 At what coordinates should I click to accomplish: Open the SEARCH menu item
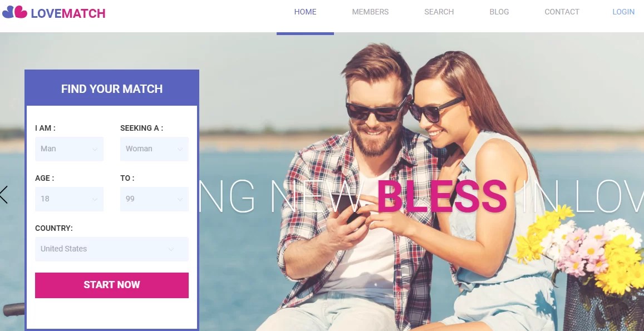(439, 12)
